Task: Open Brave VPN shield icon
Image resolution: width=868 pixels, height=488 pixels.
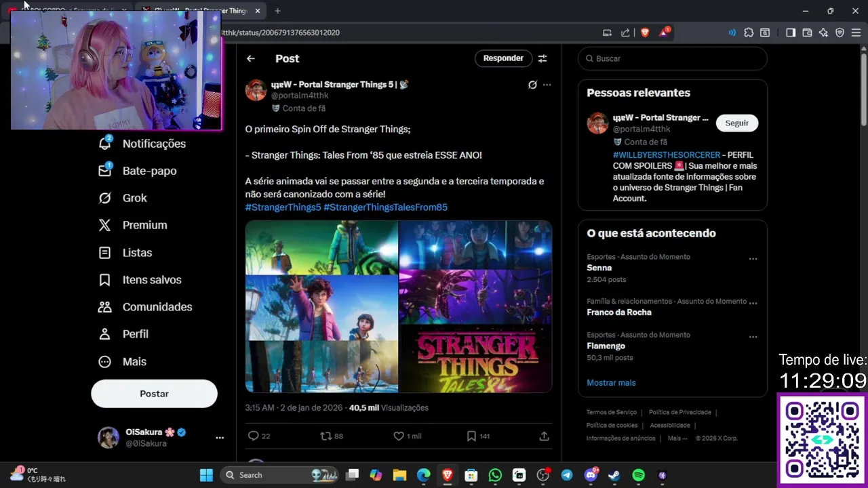Action: (x=840, y=32)
